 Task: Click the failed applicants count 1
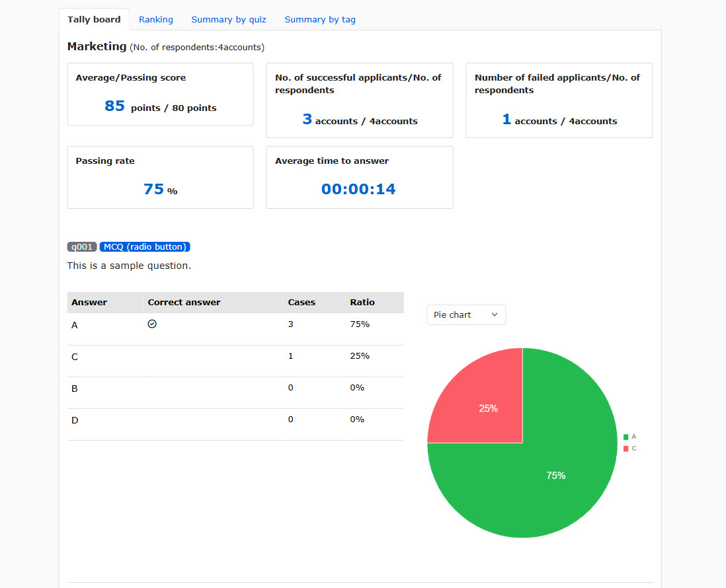[506, 120]
